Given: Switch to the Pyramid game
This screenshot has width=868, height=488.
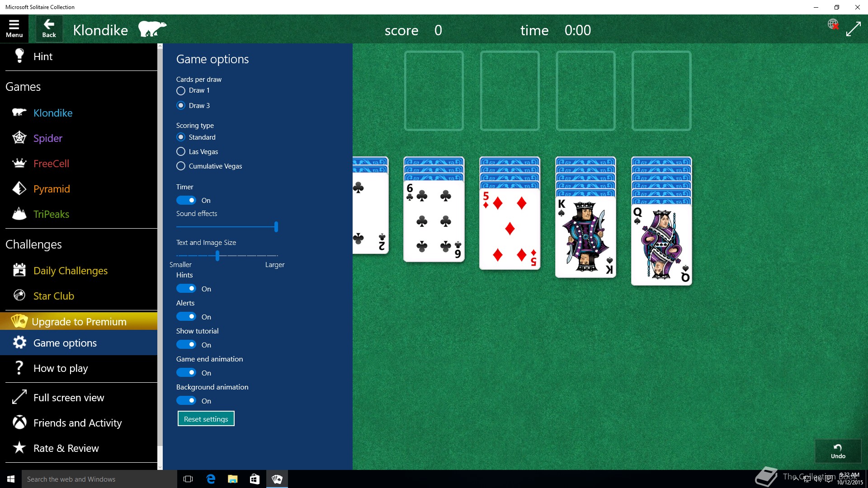Looking at the screenshot, I should pos(79,189).
